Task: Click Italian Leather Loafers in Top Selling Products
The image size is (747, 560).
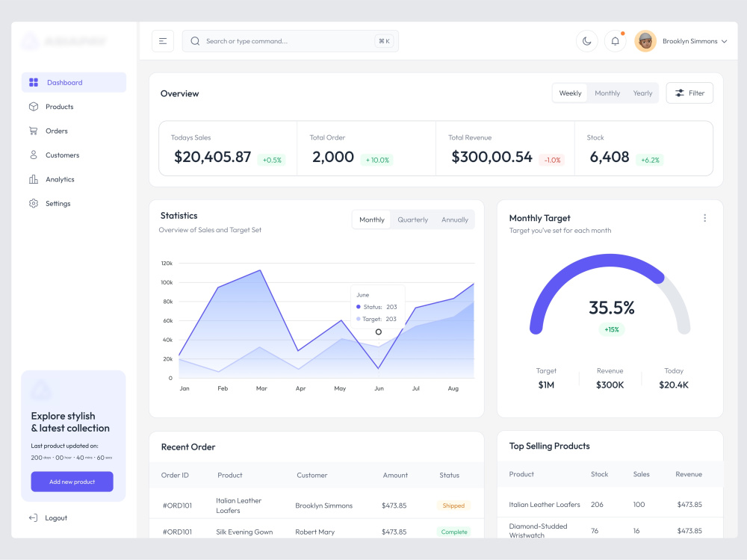Action: (545, 505)
